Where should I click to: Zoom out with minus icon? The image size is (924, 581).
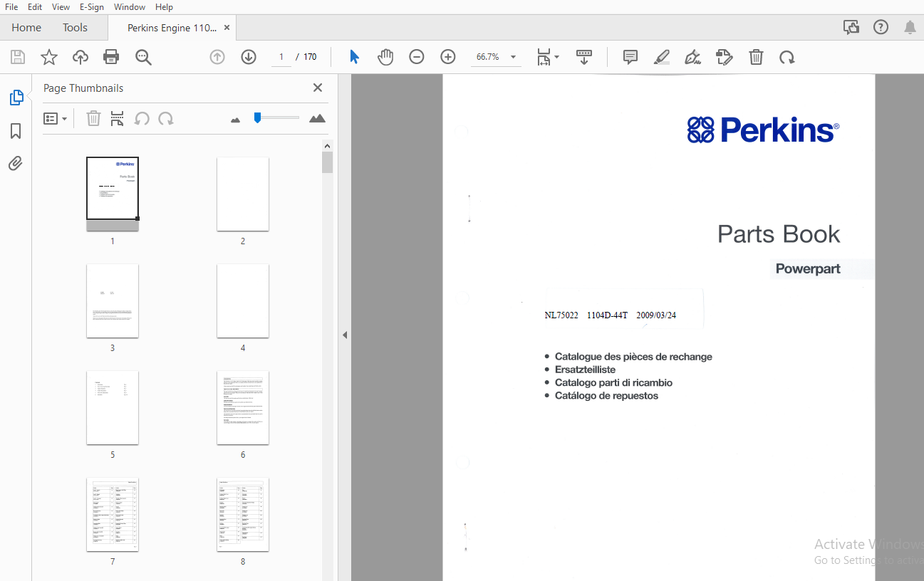tap(417, 57)
